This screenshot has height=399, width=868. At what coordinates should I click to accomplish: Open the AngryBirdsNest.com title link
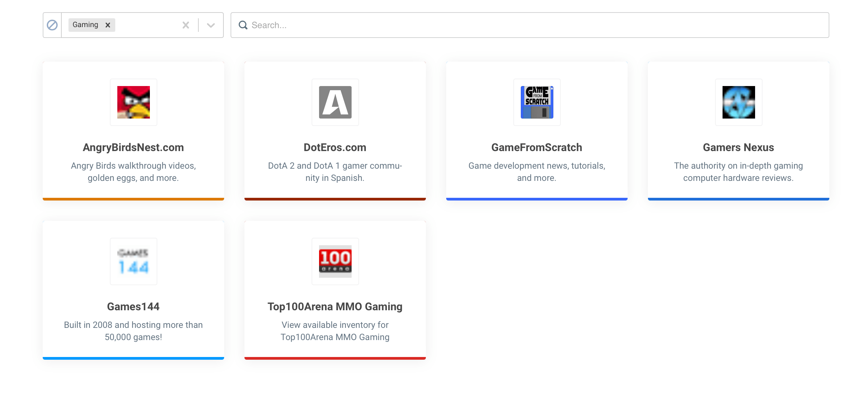pyautogui.click(x=133, y=147)
